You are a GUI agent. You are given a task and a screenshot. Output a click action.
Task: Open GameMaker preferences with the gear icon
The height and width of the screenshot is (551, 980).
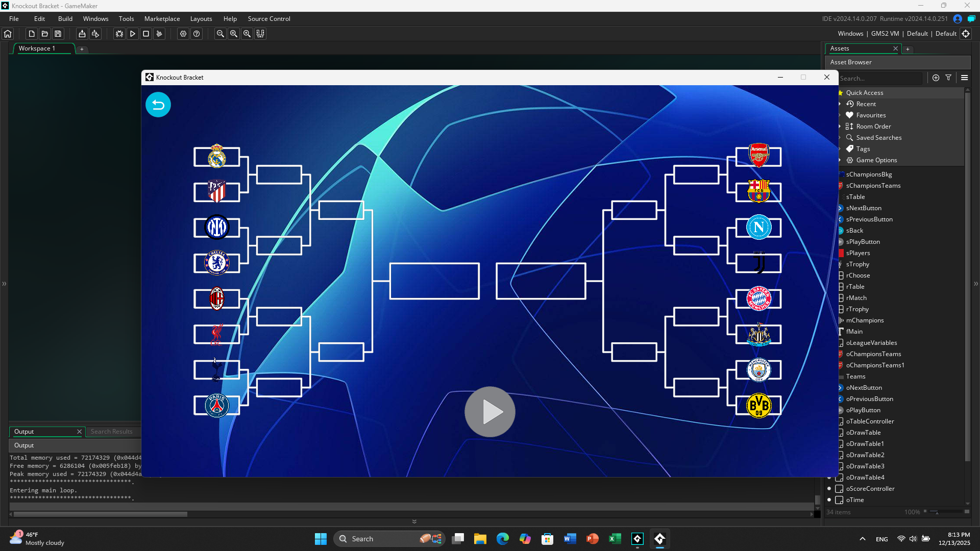coord(183,34)
